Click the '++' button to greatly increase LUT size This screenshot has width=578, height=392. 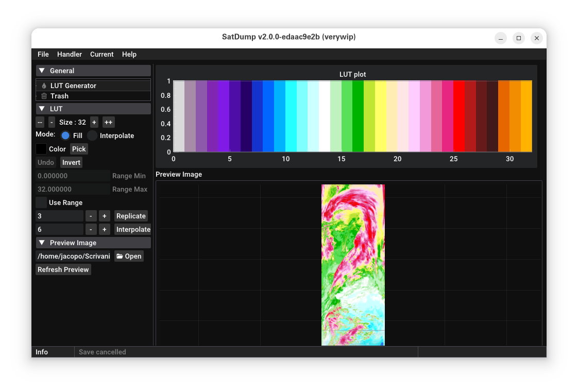click(108, 122)
